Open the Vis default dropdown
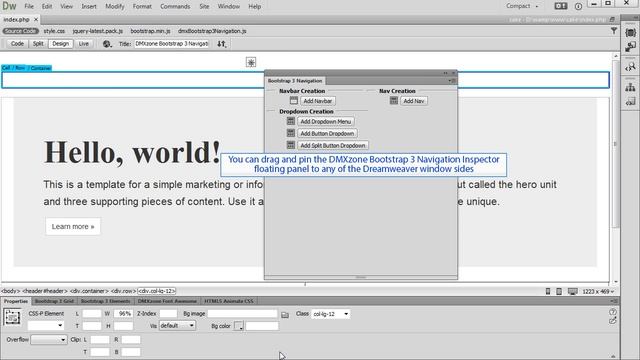640x360 pixels. [177, 325]
